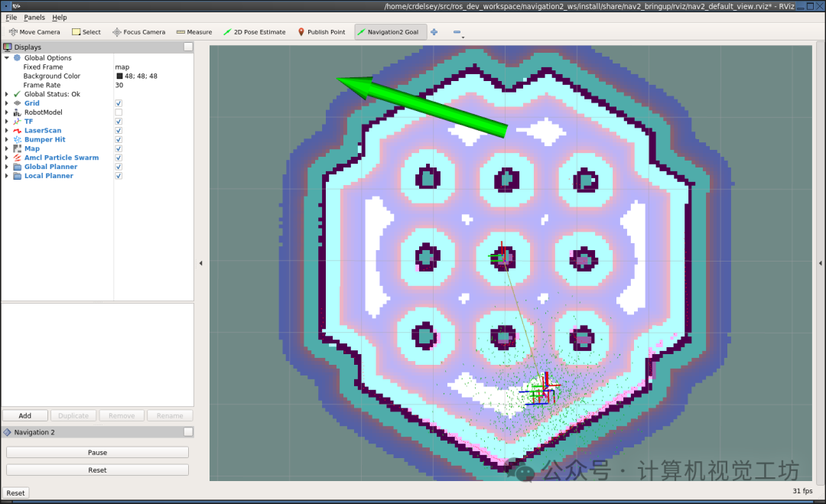Expand the Global Status row
The image size is (826, 504).
click(7, 94)
